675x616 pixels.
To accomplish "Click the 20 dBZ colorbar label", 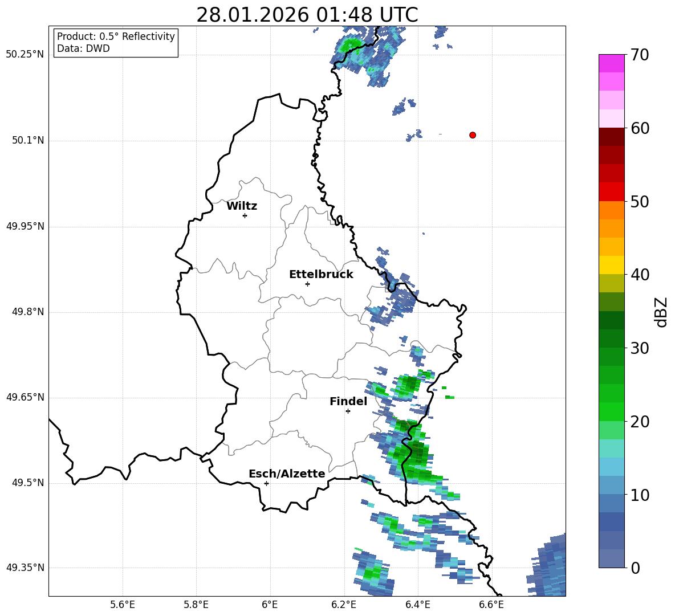I will point(639,421).
